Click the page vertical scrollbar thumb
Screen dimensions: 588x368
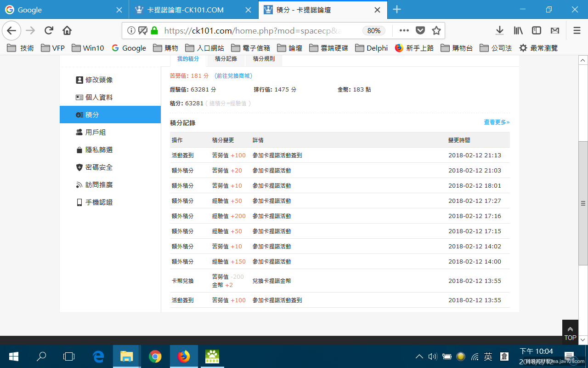coord(583,203)
